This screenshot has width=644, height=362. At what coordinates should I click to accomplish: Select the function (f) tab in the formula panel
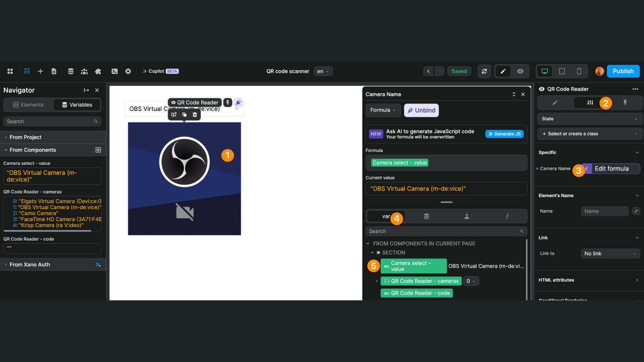(507, 216)
